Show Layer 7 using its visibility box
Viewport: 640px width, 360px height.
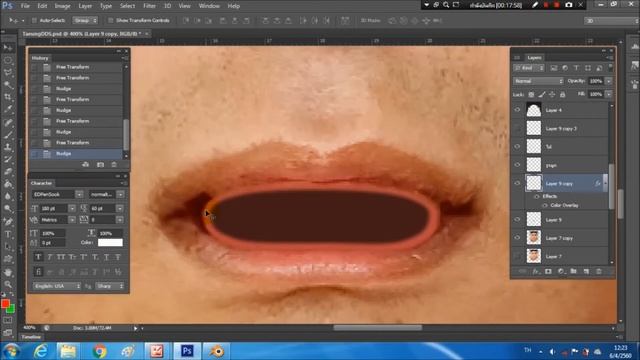coord(518,256)
